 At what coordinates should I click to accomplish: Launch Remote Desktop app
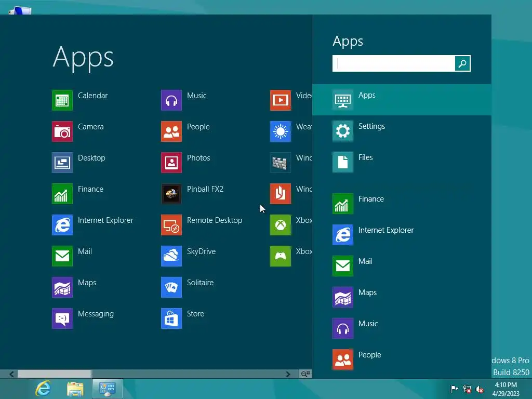202,225
